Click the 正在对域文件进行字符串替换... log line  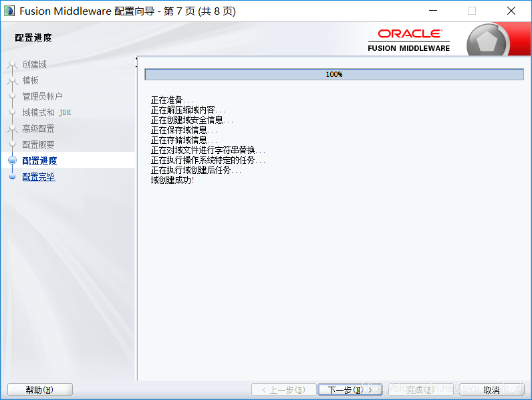click(x=208, y=150)
